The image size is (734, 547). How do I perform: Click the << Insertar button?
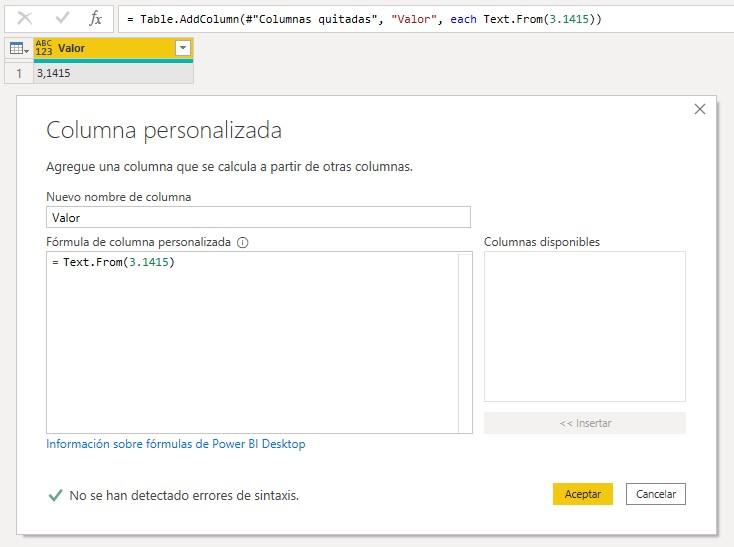click(x=585, y=423)
